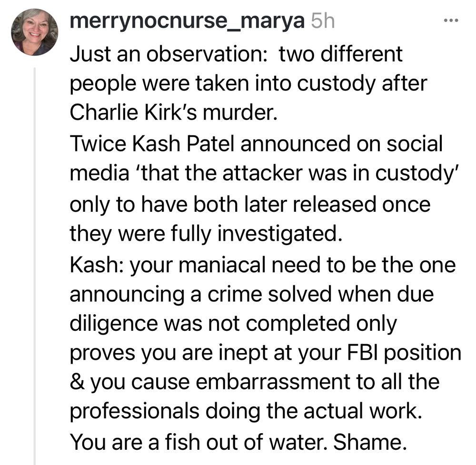
Task: Click the phrase "Just an observation:"
Action: coord(169,55)
